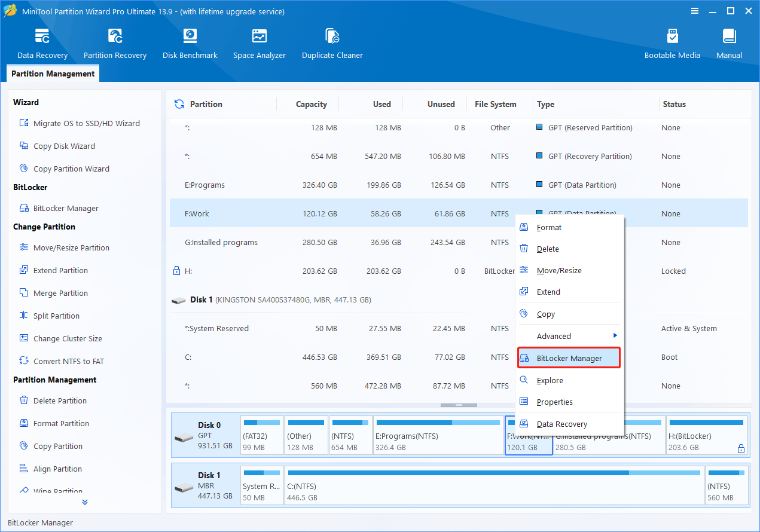The height and width of the screenshot is (532, 760).
Task: Select BitLocker Manager in context menu
Action: pyautogui.click(x=569, y=358)
